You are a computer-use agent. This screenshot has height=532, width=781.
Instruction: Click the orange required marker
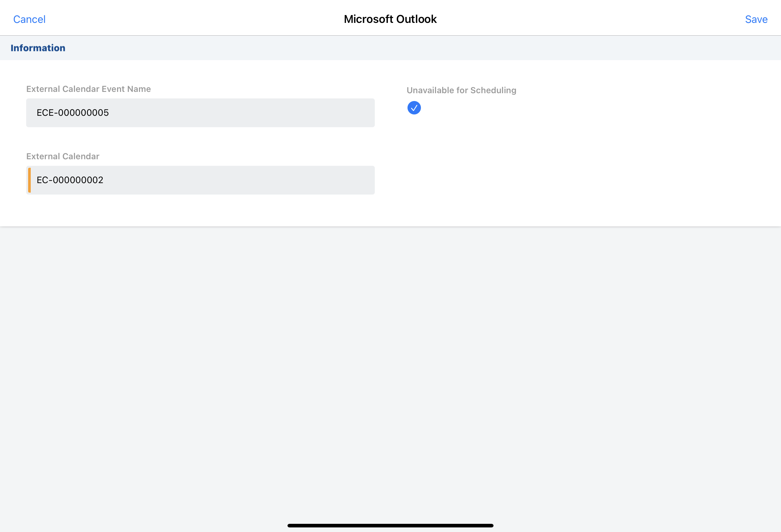click(x=29, y=180)
